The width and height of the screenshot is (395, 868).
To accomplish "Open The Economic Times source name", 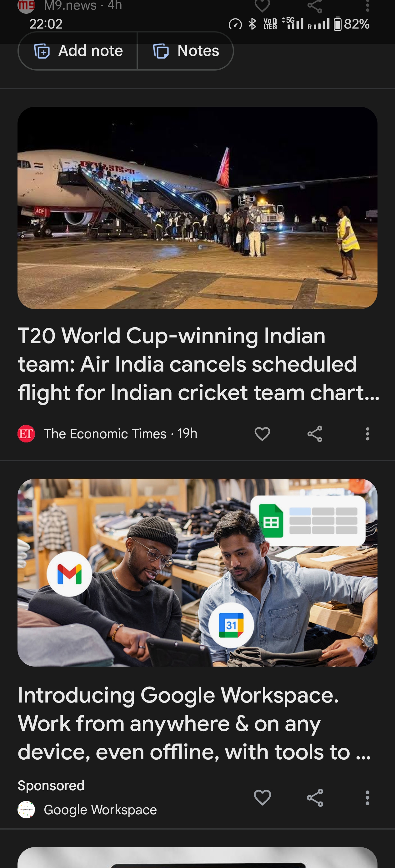I will (x=105, y=434).
